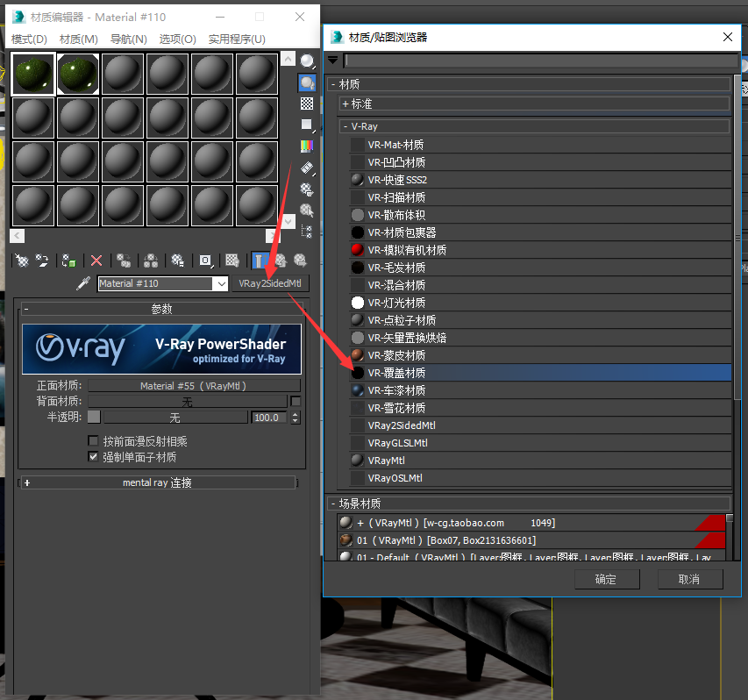The width and height of the screenshot is (748, 700).
Task: Open the 正面材质 Material #55 slot
Action: tap(194, 386)
